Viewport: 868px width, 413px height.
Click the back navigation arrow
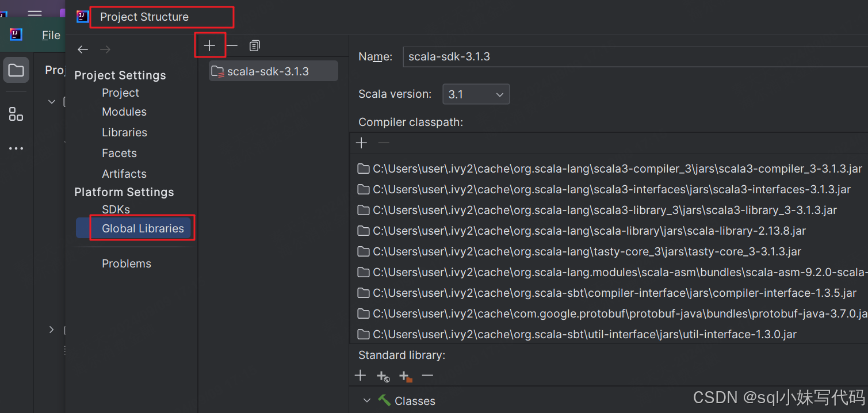pos(82,49)
